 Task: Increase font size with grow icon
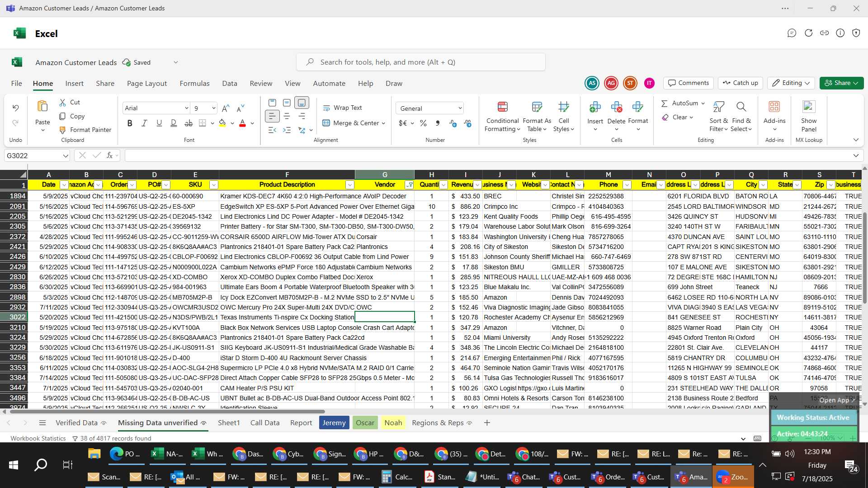pyautogui.click(x=226, y=108)
